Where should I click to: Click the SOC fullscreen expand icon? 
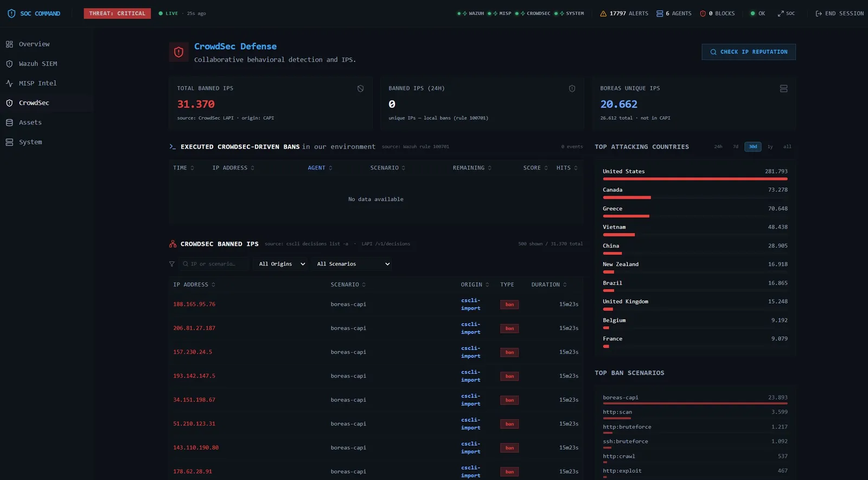pos(781,14)
